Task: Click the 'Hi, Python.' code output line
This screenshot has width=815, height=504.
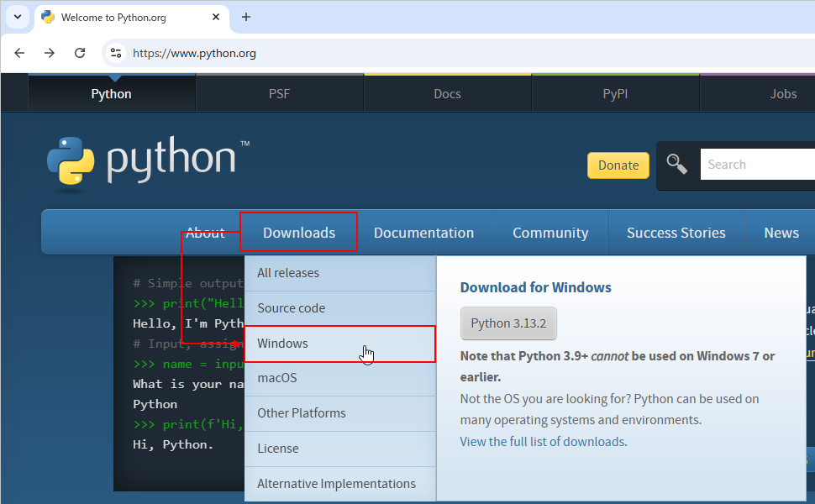Action: (x=173, y=444)
